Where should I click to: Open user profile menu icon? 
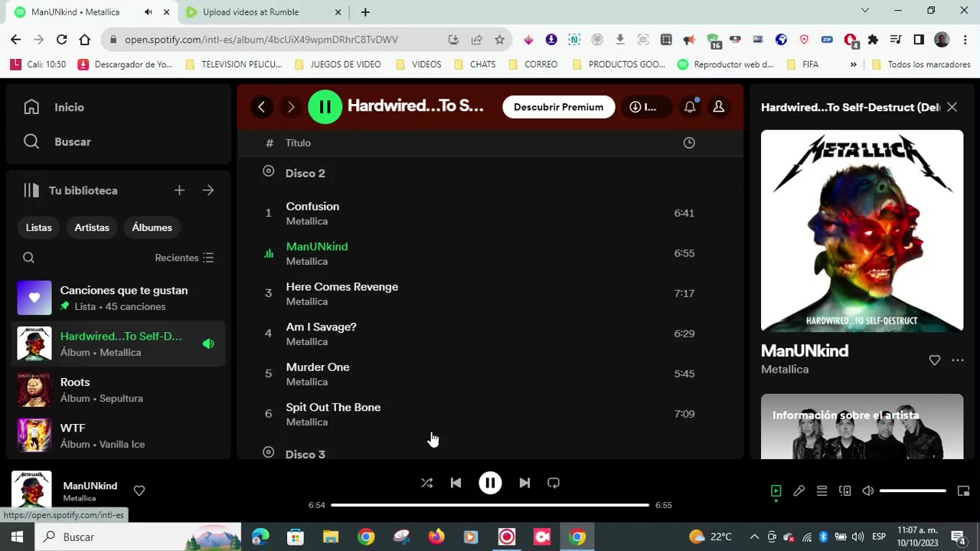coord(719,107)
